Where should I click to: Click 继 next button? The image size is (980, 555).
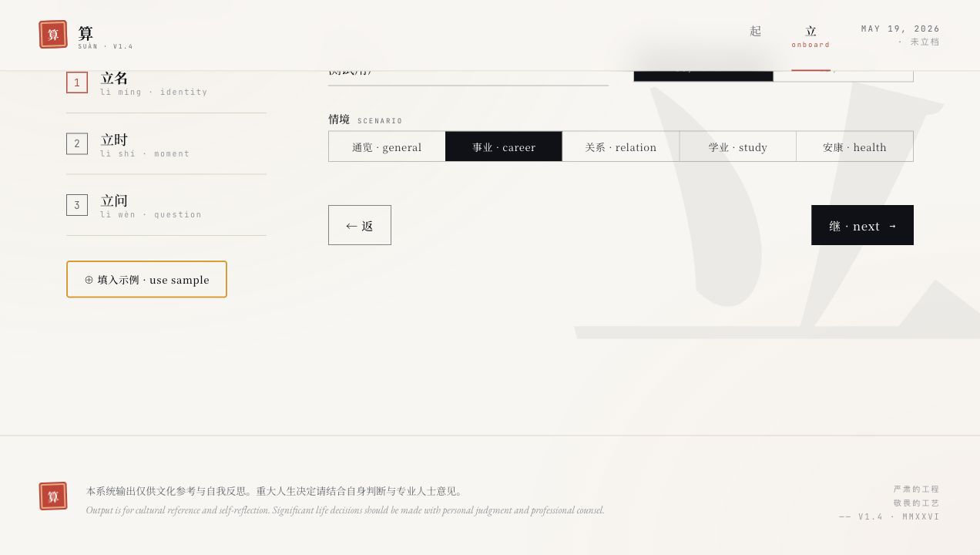point(862,225)
